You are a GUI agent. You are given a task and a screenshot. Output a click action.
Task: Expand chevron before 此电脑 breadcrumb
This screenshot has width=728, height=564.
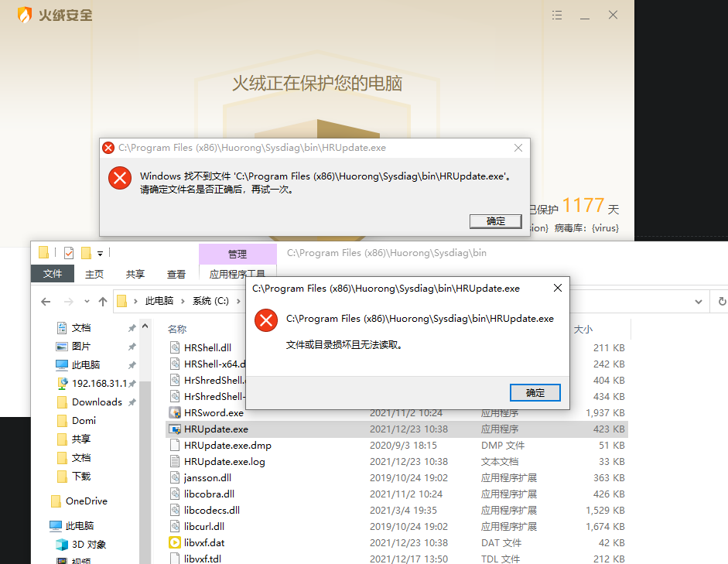(x=135, y=301)
